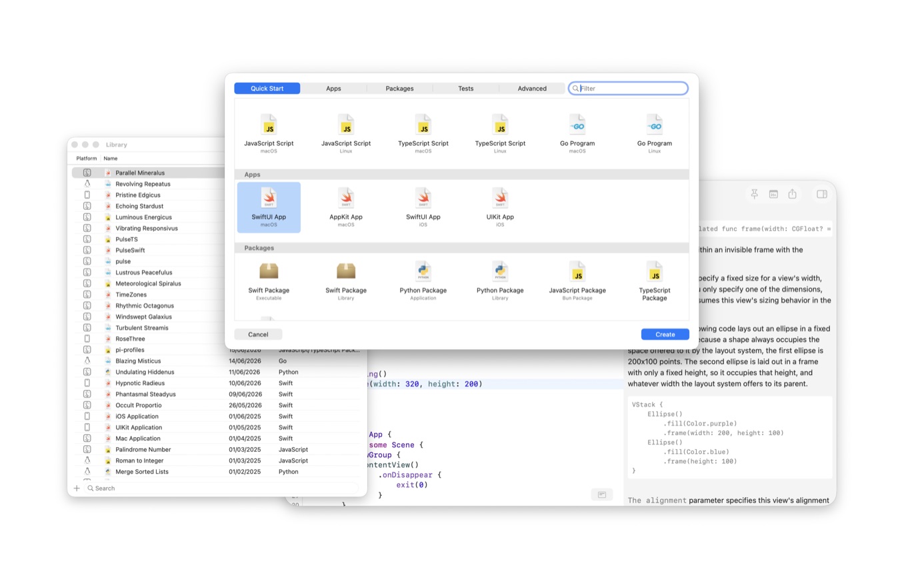Viewport: 924px width, 577px height.
Task: Click the pin icon in the documentation toolbar
Action: coord(755,194)
